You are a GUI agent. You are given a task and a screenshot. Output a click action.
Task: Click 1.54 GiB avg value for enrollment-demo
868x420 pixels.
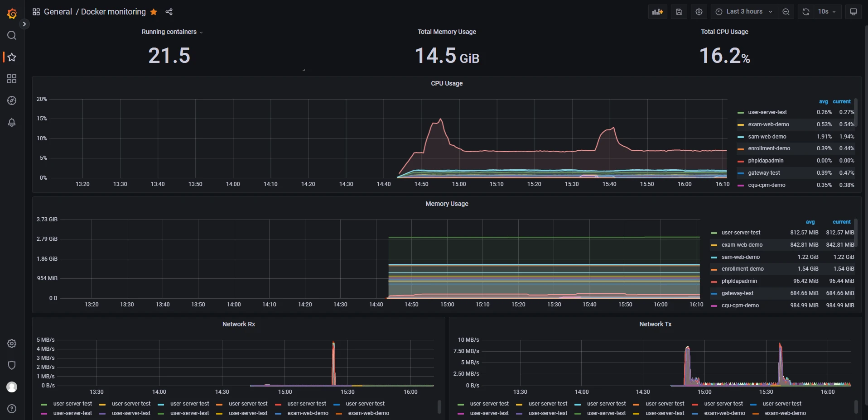coord(808,269)
